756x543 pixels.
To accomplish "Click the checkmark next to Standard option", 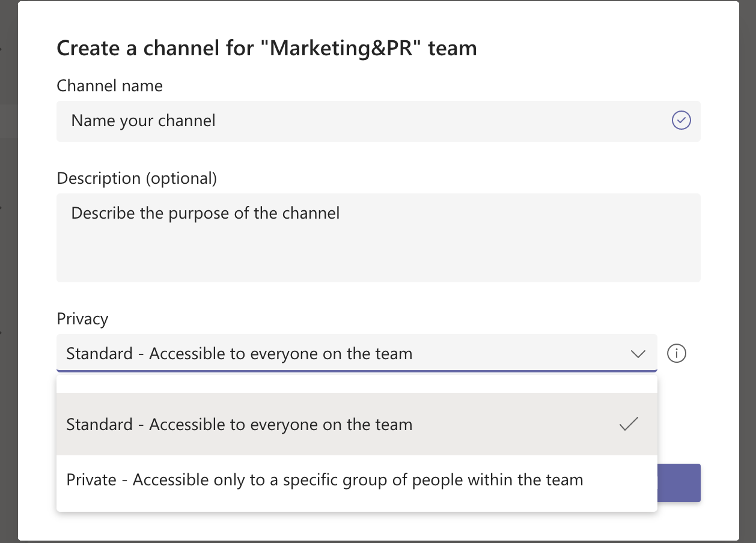I will (x=629, y=424).
